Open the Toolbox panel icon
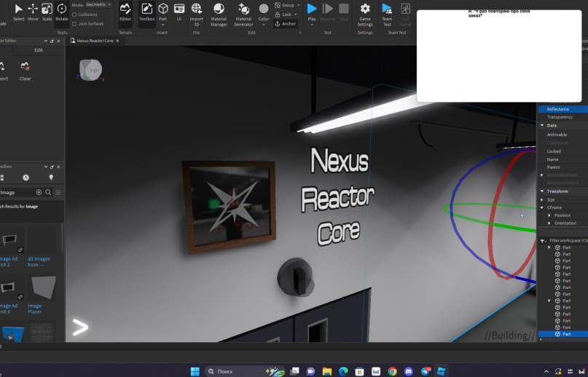The image size is (588, 377). pyautogui.click(x=146, y=12)
